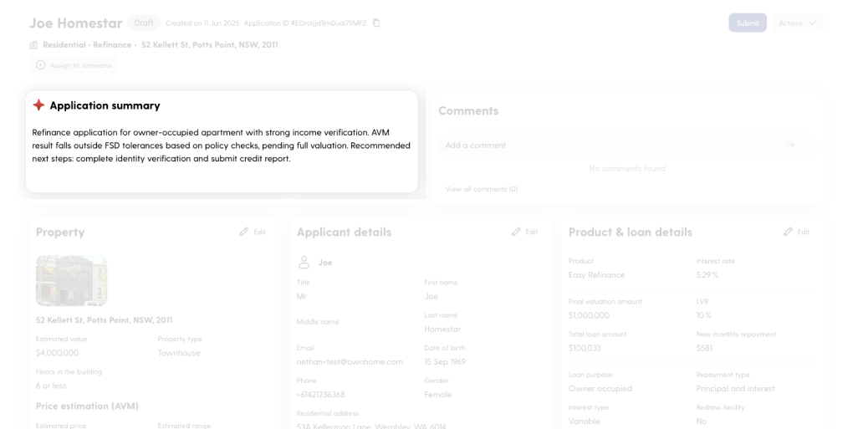
Task: Open the property photo thumbnail
Action: coord(71,281)
